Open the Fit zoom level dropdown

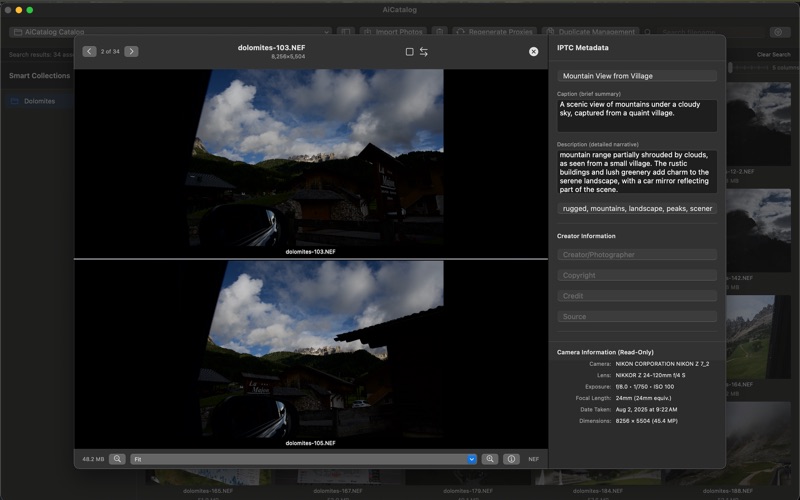tap(304, 459)
